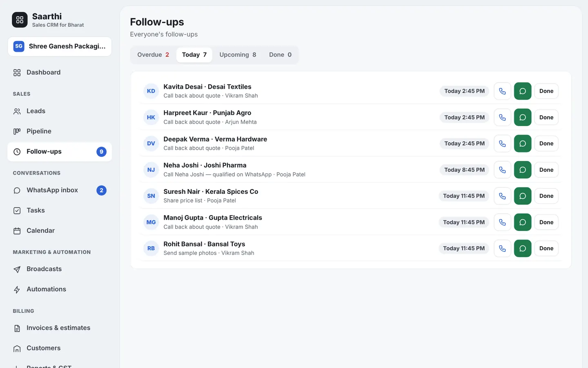Screen dimensions: 588x368
Task: Click the MG avatar for Manoj Gupta
Action: (151, 222)
